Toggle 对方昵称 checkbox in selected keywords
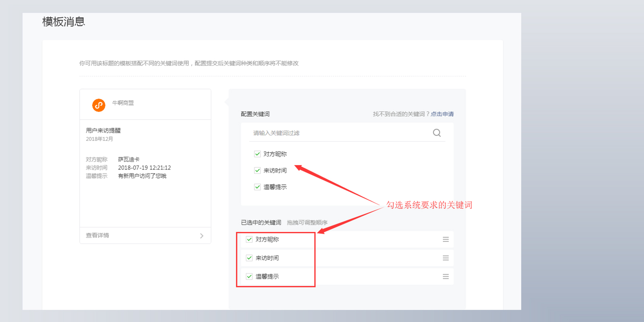 pos(249,239)
